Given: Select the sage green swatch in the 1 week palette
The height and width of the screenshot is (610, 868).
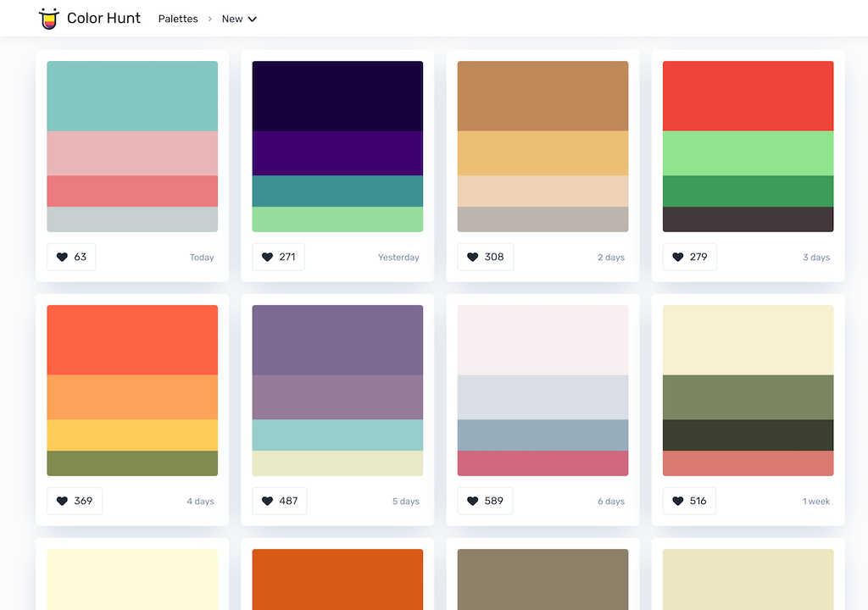Looking at the screenshot, I should click(x=748, y=397).
